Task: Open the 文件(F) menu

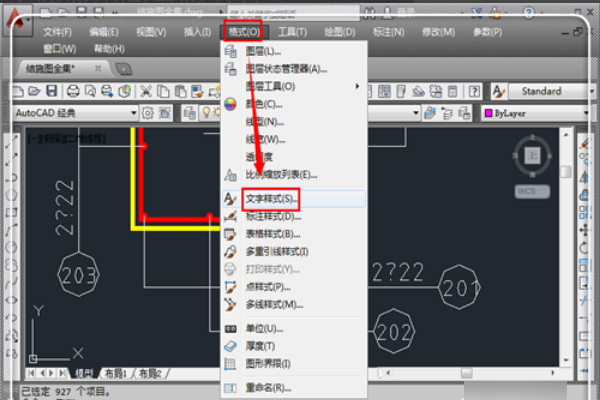Action: [x=57, y=32]
